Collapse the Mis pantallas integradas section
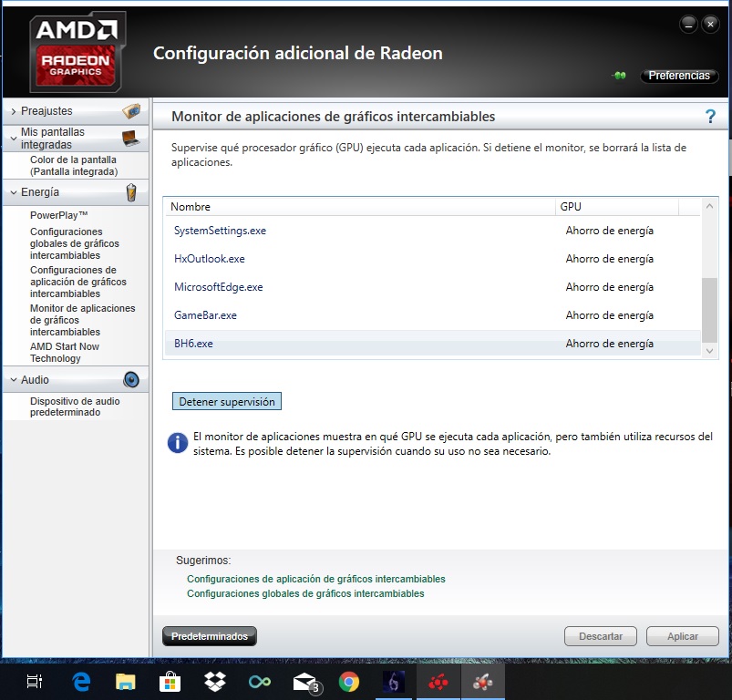This screenshot has width=732, height=700. 14,139
